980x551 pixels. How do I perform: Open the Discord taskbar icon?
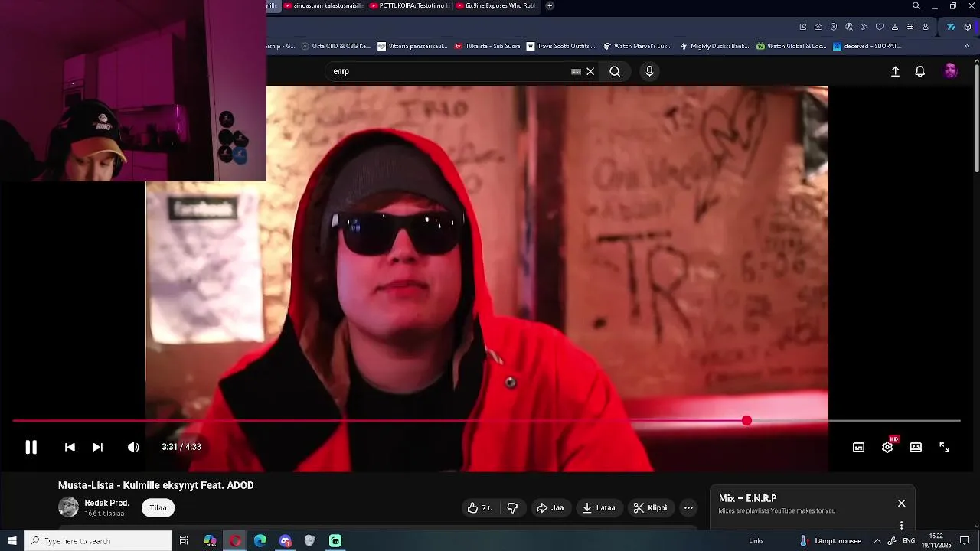click(x=286, y=541)
